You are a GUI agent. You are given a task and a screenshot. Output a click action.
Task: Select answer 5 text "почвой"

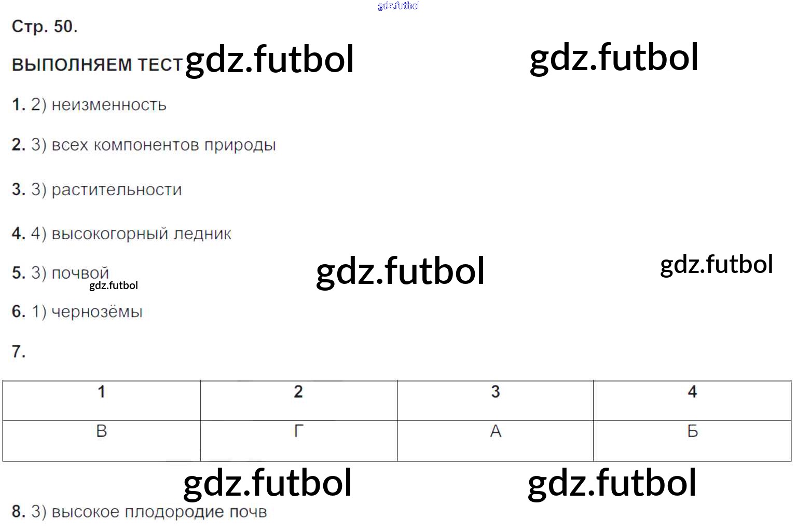point(80,272)
